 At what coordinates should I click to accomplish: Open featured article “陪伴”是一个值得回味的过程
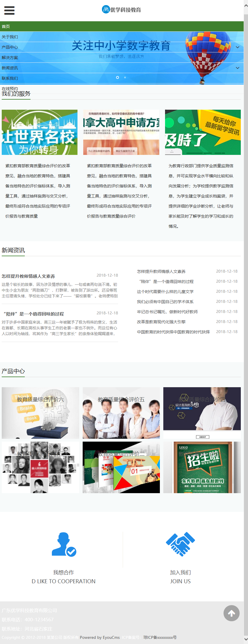(33, 314)
